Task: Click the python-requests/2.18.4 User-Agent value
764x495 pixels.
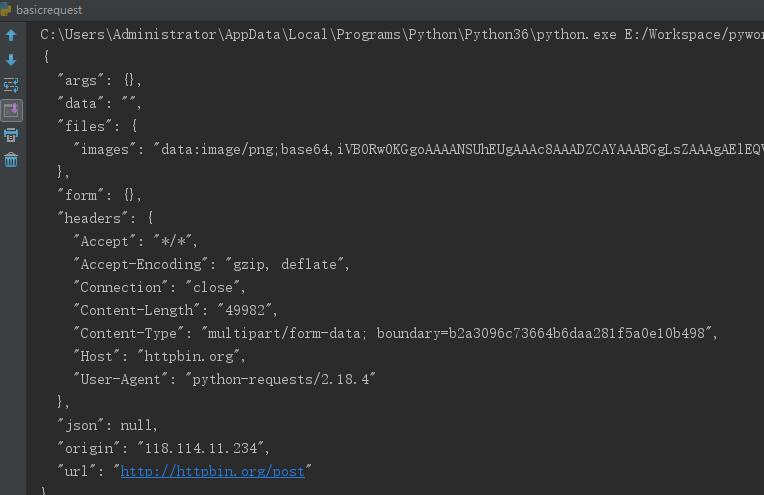Action: tap(281, 379)
